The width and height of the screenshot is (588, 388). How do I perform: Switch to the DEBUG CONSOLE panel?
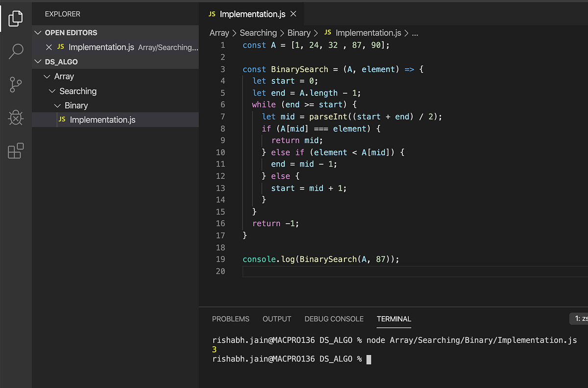[334, 319]
